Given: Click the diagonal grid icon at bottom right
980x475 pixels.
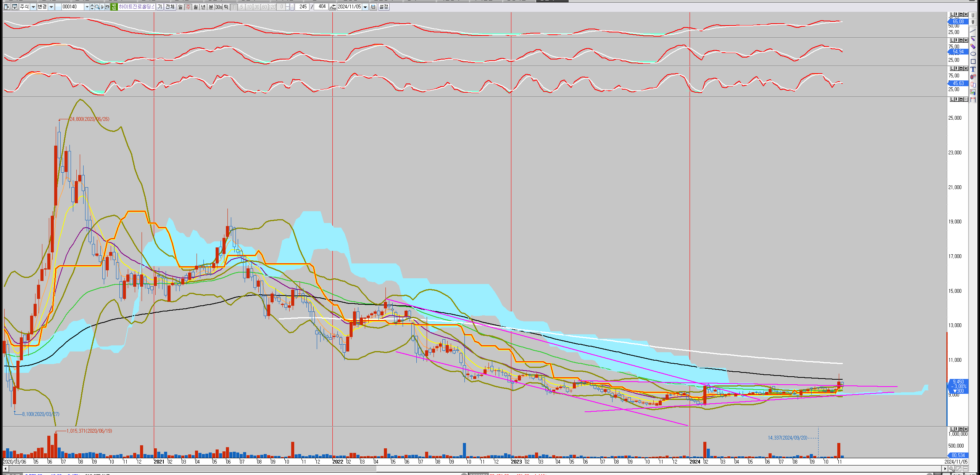Looking at the screenshot, I should click(959, 469).
